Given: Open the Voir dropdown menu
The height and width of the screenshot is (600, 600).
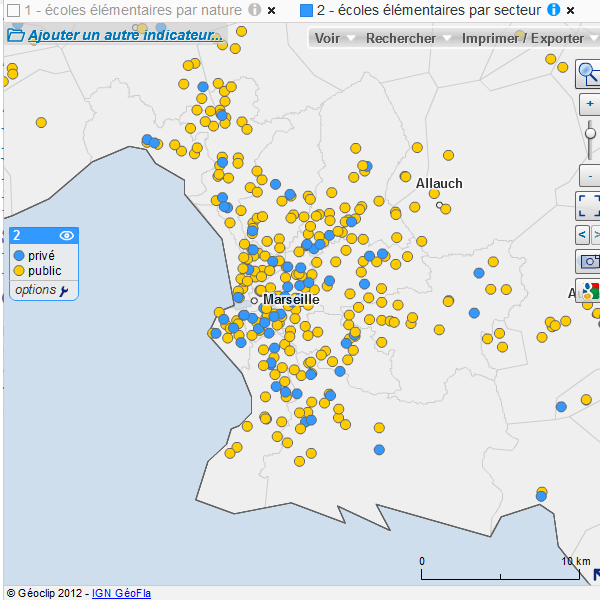Looking at the screenshot, I should tap(327, 39).
